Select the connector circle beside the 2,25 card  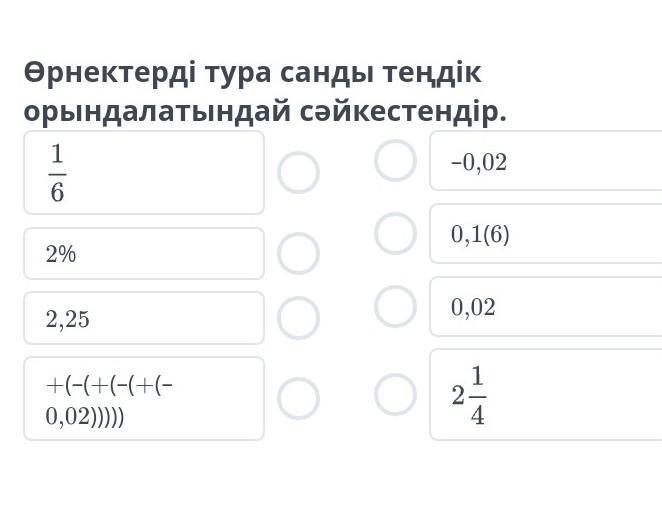(298, 319)
